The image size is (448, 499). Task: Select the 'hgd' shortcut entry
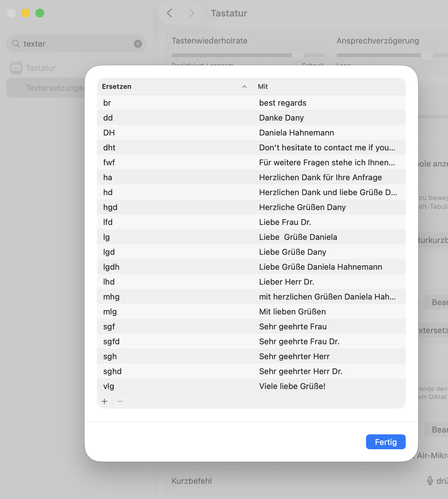(x=110, y=207)
